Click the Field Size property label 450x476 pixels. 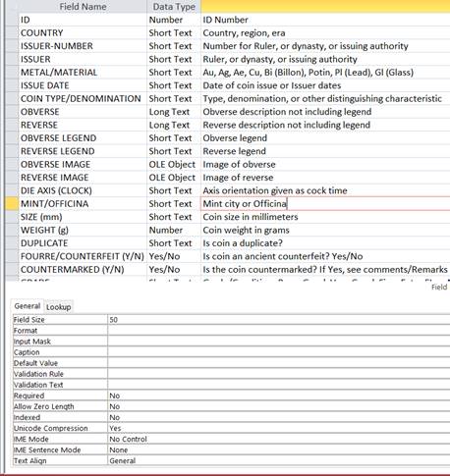pos(28,320)
